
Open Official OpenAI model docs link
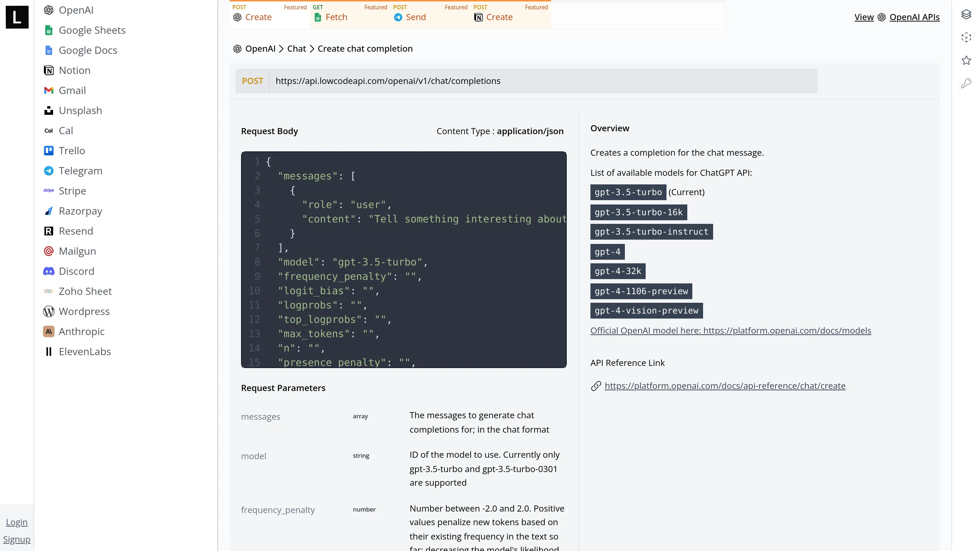pyautogui.click(x=730, y=331)
